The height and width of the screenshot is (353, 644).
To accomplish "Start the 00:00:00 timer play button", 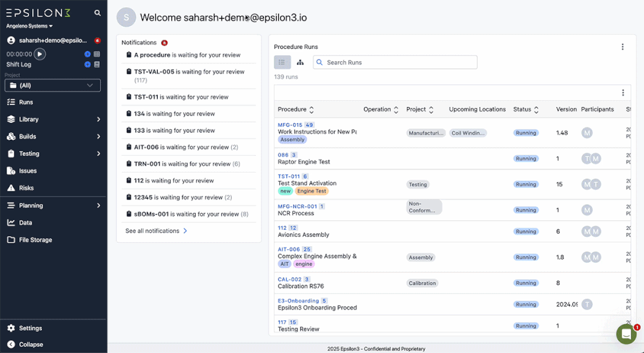I will [x=40, y=54].
